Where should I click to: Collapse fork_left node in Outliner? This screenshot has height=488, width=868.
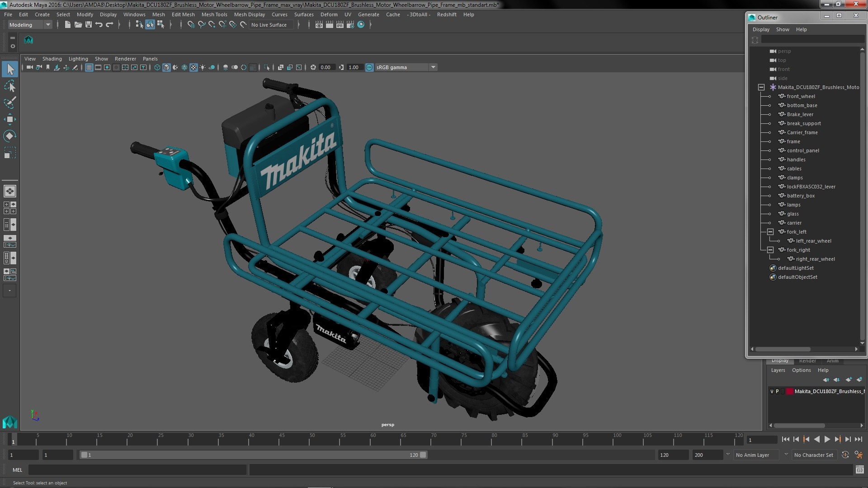(x=770, y=232)
